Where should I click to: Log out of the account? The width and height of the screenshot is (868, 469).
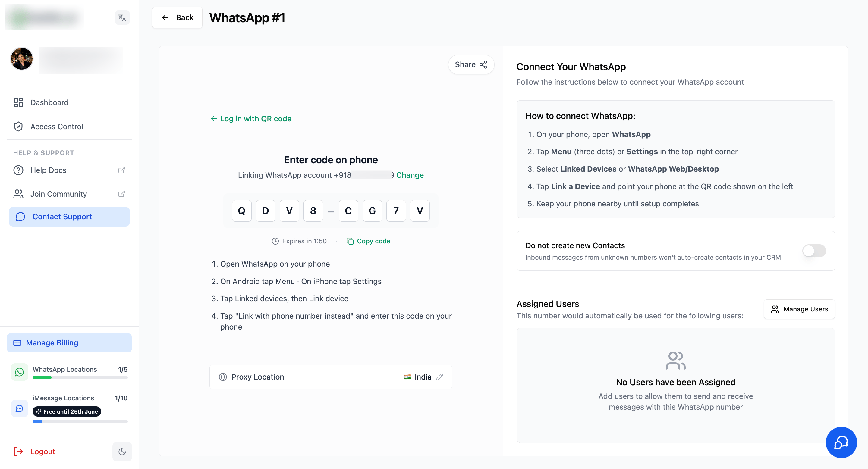[34, 452]
